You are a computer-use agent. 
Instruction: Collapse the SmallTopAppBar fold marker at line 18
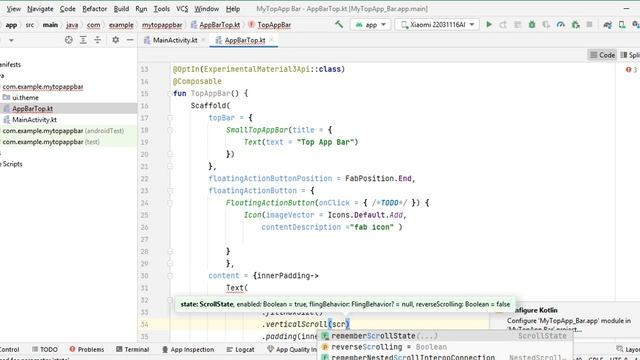(x=170, y=130)
